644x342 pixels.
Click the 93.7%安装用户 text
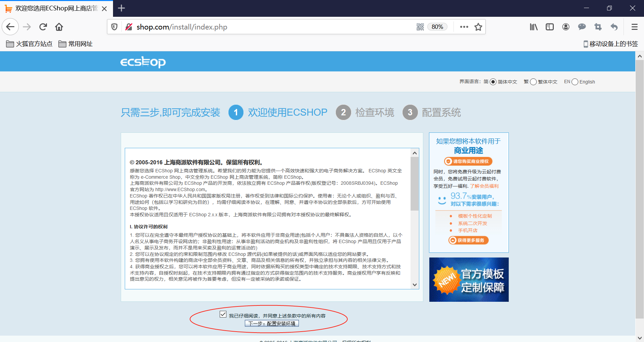[472, 196]
